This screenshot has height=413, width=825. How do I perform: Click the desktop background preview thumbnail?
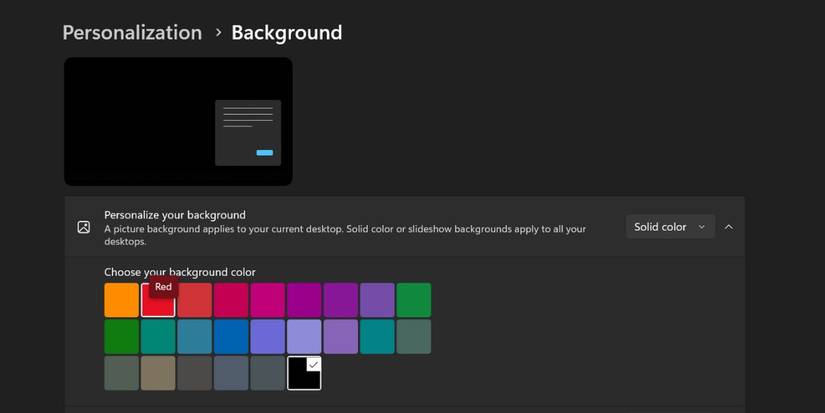tap(178, 122)
